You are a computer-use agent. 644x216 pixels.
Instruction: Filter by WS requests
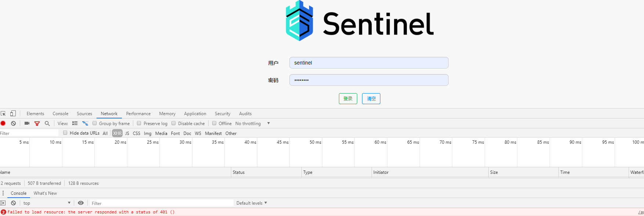pos(198,133)
